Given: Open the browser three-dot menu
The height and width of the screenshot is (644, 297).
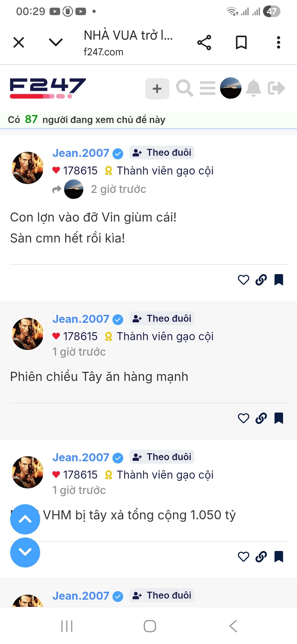Looking at the screenshot, I should coord(278,43).
